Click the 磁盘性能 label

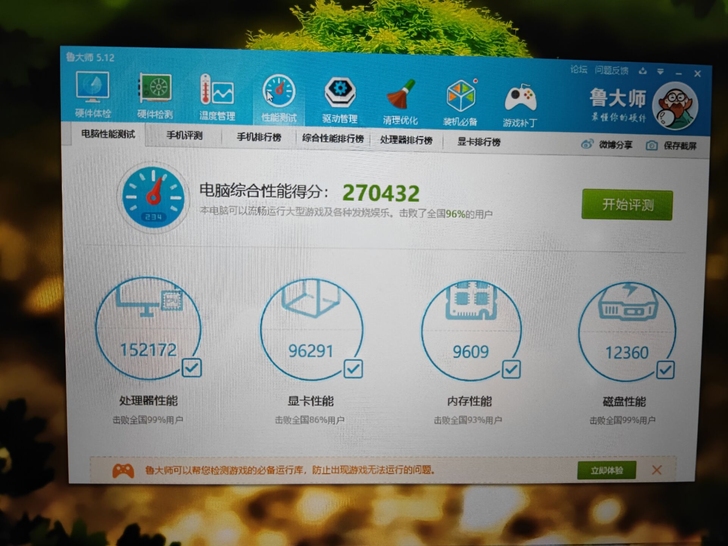(x=624, y=402)
